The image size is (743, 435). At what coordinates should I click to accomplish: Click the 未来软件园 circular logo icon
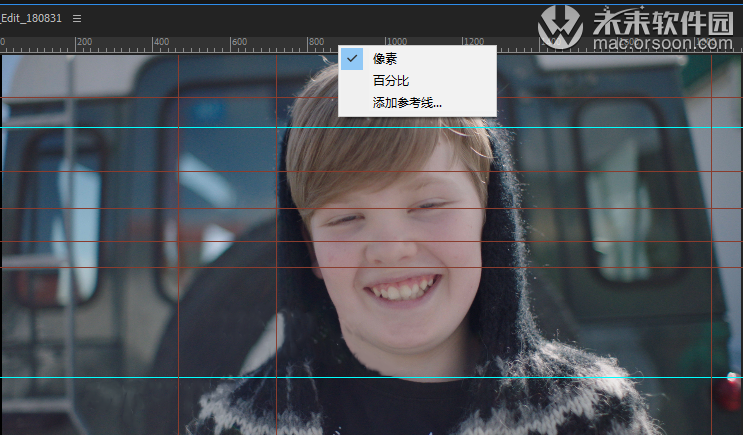[x=561, y=27]
